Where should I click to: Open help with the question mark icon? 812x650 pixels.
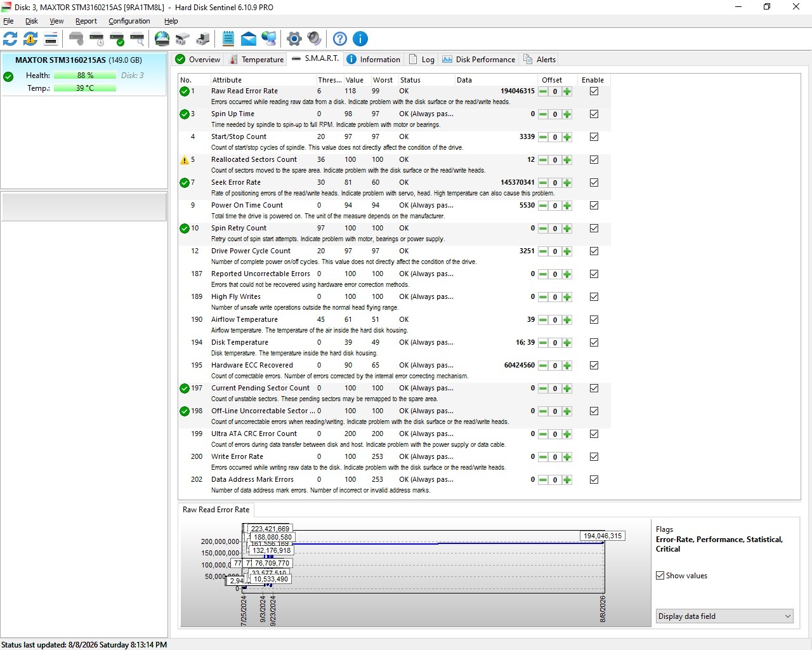point(340,39)
